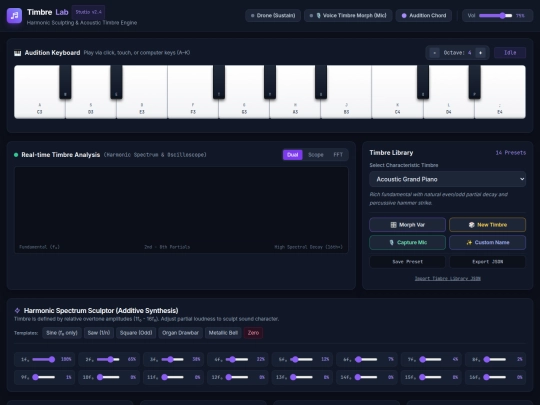
Task: Click the Audition Chord button
Action: 424,15
